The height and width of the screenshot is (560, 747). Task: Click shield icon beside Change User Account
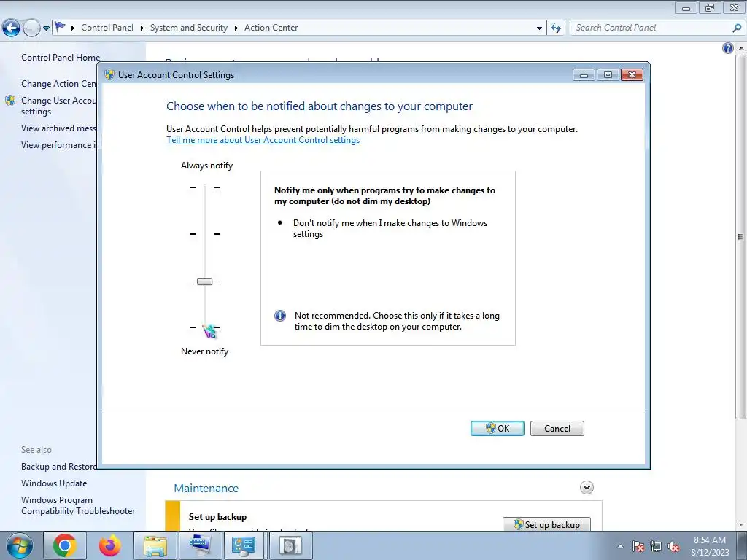point(10,101)
